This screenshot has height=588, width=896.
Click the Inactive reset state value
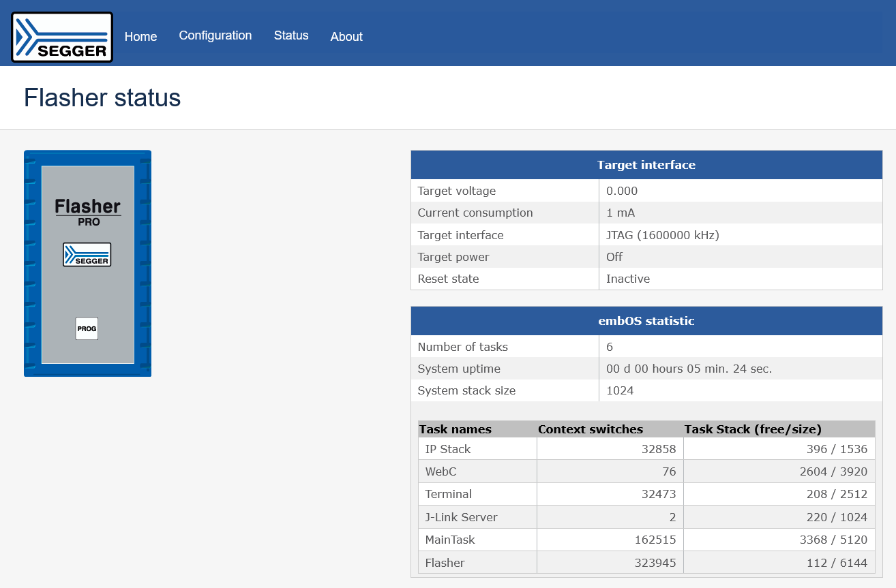[628, 279]
